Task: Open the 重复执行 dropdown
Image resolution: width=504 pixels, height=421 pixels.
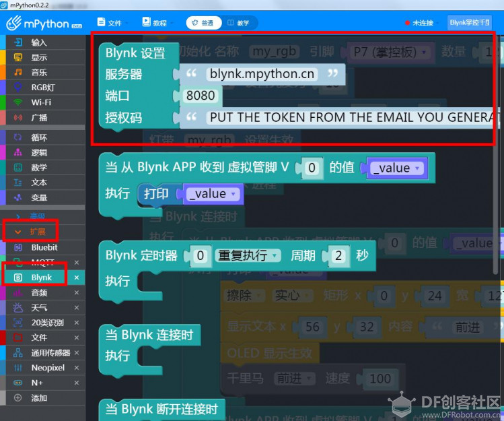Action: (x=248, y=255)
